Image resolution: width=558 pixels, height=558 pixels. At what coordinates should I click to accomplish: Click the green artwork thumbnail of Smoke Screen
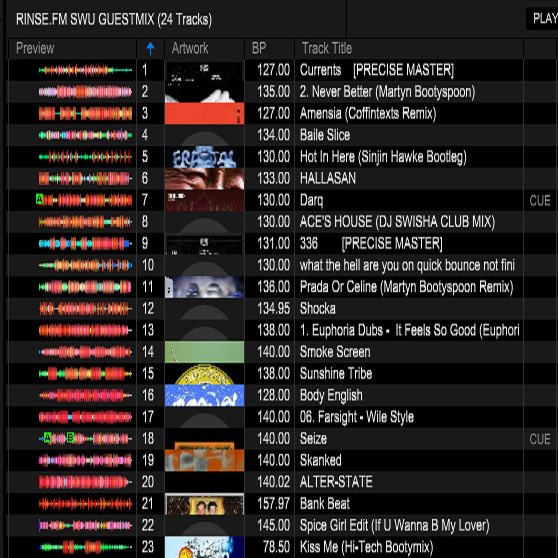point(205,352)
